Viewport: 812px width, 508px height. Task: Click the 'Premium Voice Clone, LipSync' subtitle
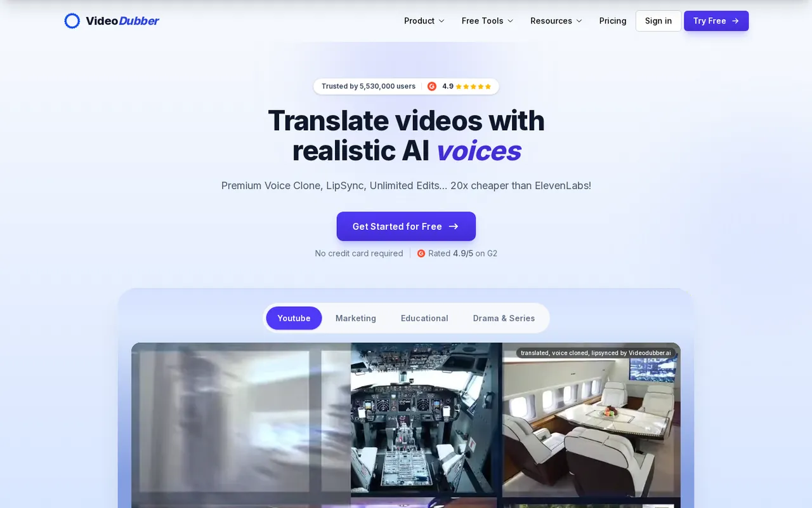click(x=406, y=186)
